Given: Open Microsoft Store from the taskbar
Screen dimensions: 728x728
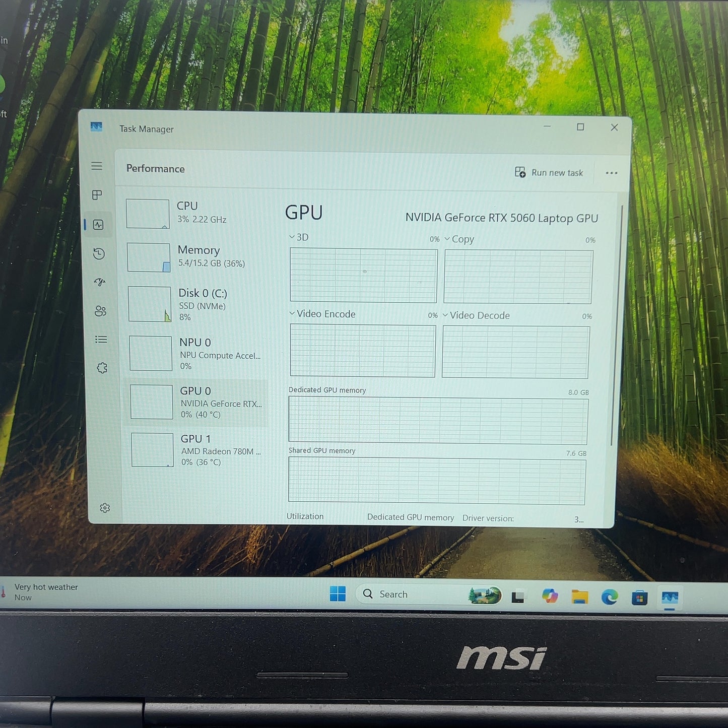Looking at the screenshot, I should pos(639,598).
